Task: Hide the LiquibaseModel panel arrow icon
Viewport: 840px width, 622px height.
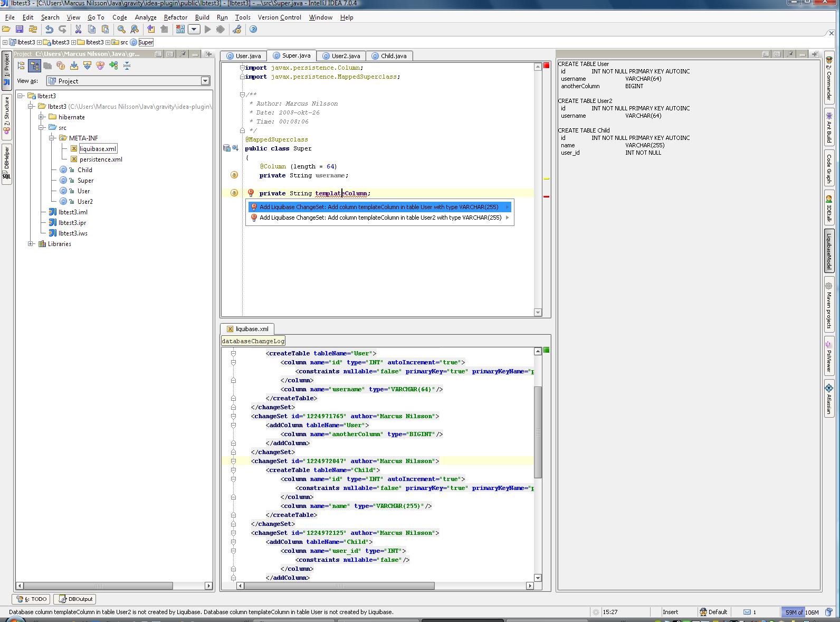Action: click(815, 54)
